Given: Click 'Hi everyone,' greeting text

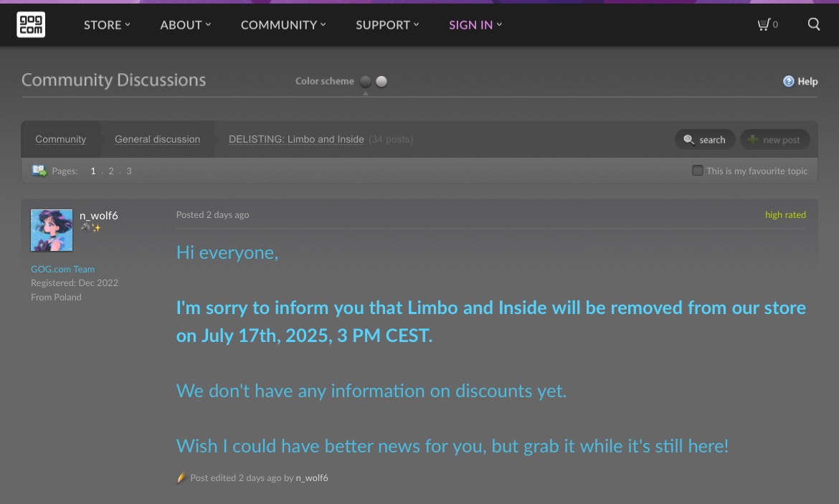Looking at the screenshot, I should coord(227,252).
